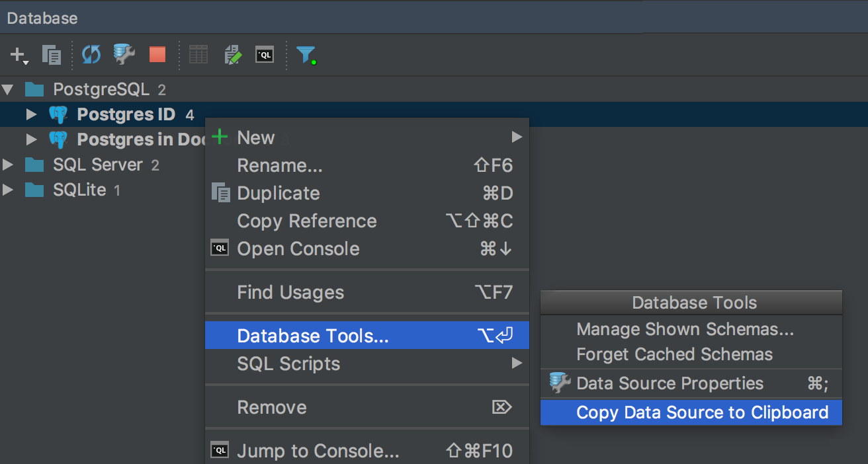This screenshot has height=464, width=868.
Task: Click the Duplicate toolbar icon
Action: point(52,55)
